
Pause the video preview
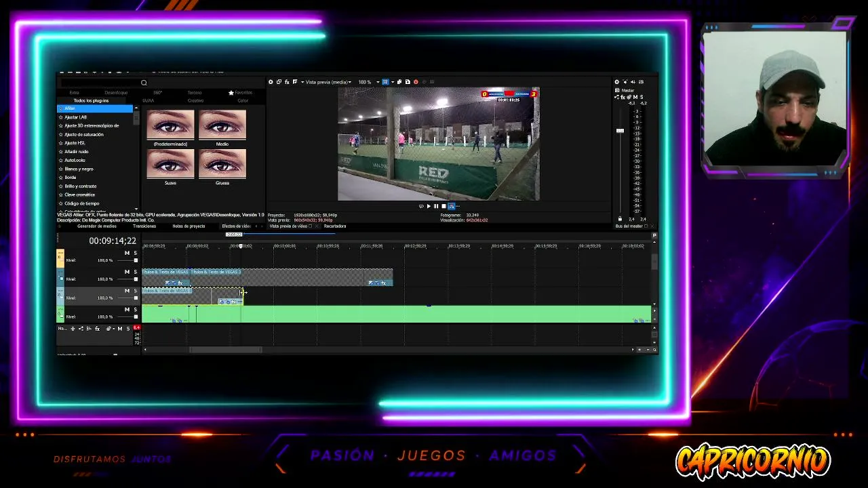(436, 206)
